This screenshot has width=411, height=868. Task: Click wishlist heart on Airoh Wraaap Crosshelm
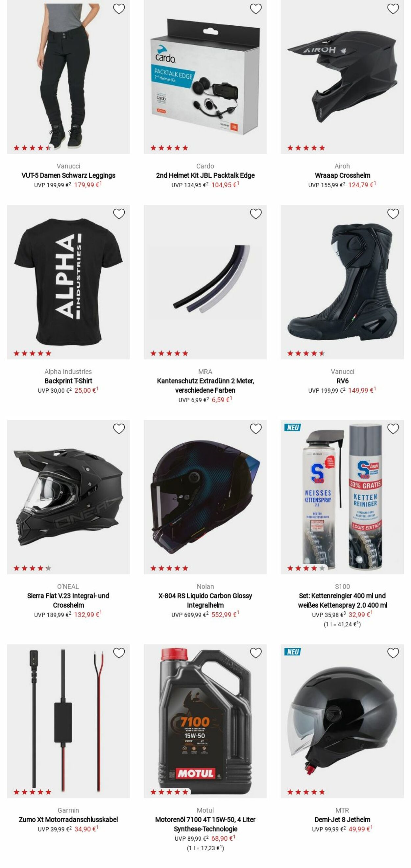coord(393,9)
